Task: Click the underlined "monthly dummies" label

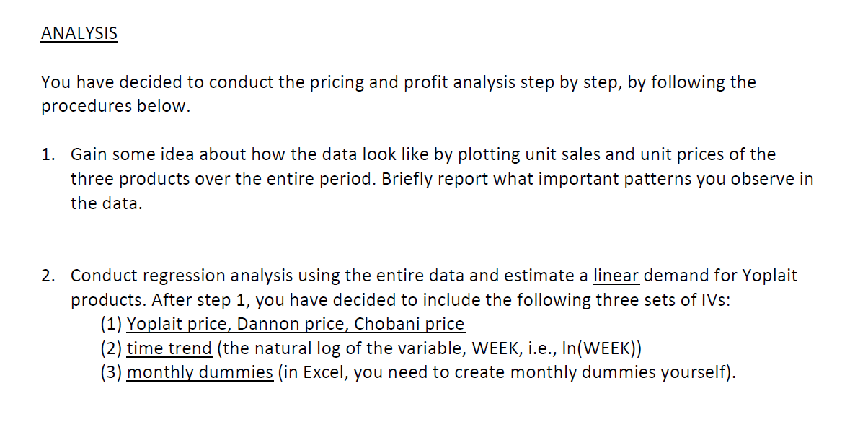Action: 200,373
